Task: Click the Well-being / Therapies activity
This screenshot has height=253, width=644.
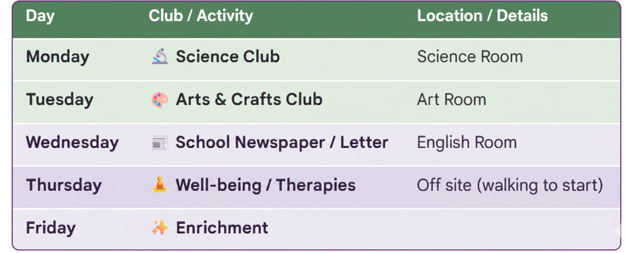Action: [x=266, y=185]
